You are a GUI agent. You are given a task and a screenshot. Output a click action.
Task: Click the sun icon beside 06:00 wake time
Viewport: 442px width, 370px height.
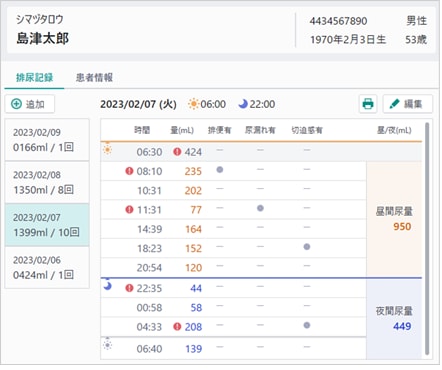click(x=193, y=104)
